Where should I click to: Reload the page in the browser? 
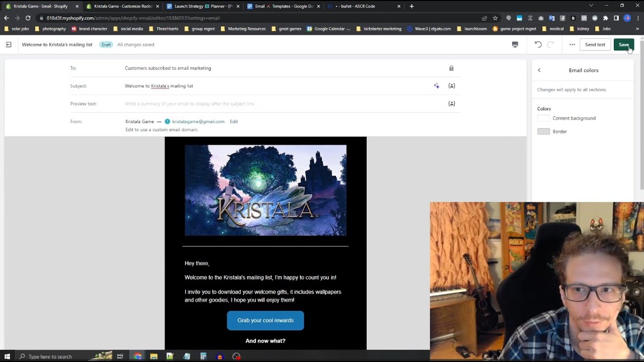pyautogui.click(x=28, y=18)
